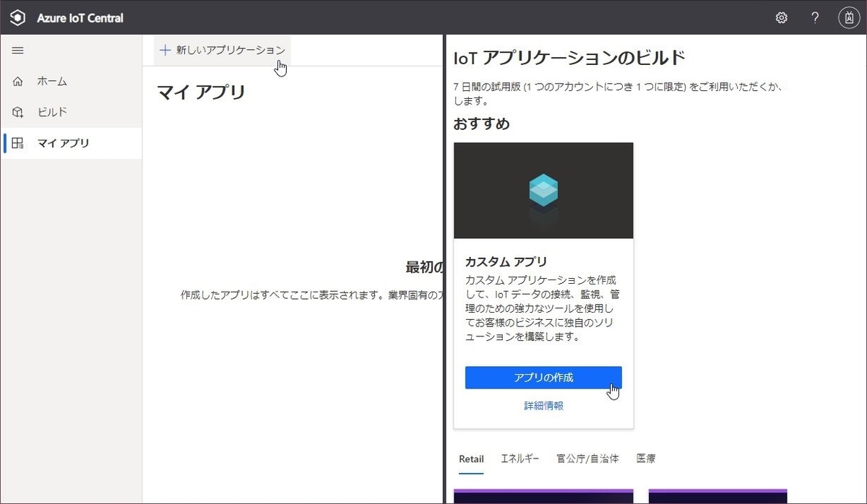
Task: Switch to the 医療 tab
Action: pos(645,459)
